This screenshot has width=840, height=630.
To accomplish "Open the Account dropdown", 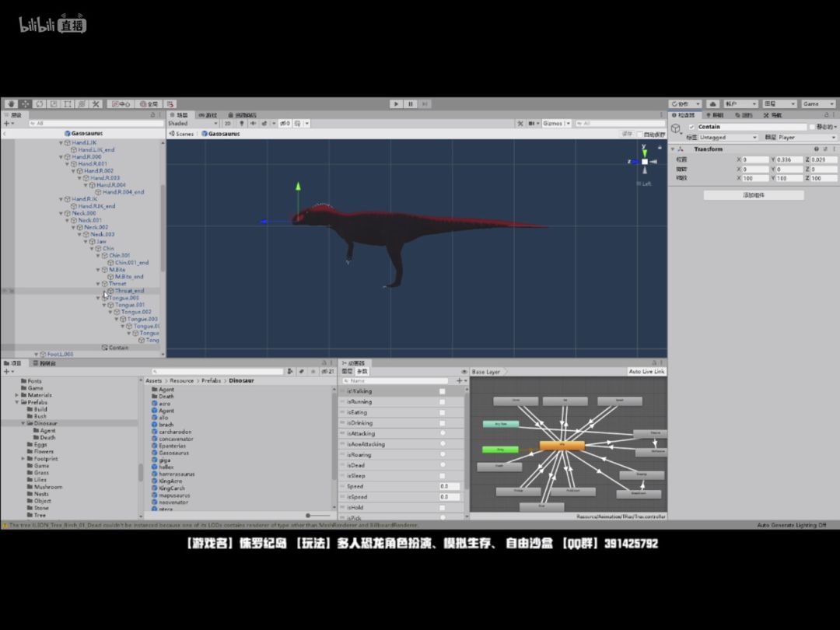I will pos(740,104).
